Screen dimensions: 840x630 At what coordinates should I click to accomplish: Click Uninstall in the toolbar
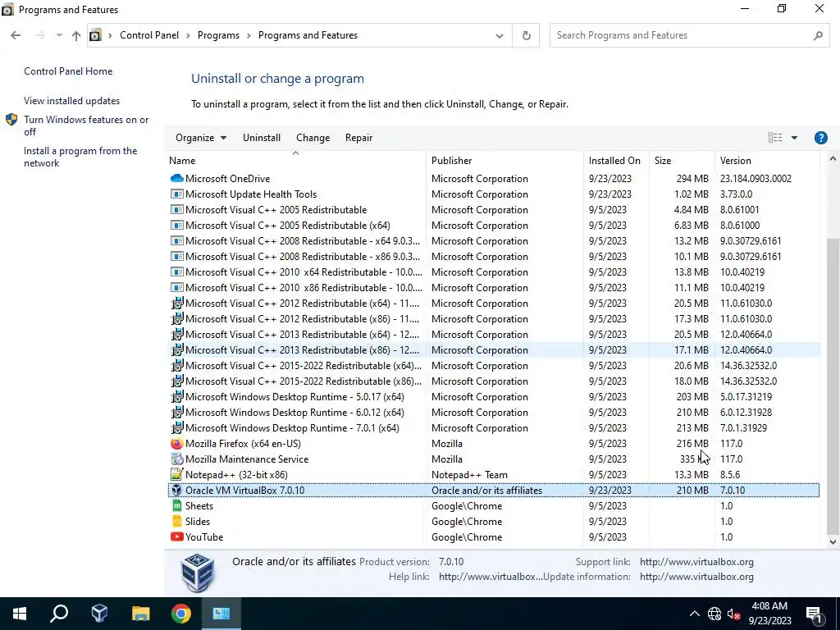click(262, 138)
